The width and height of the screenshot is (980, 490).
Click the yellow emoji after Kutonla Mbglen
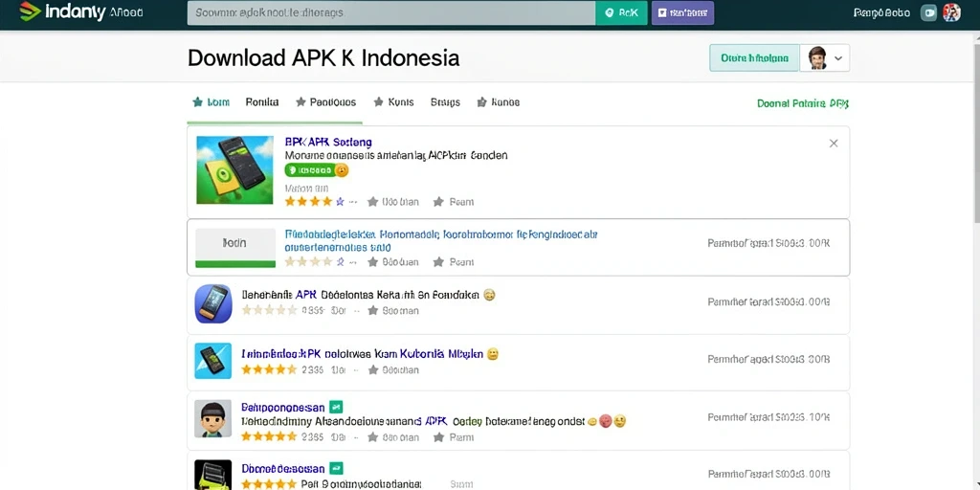(493, 354)
